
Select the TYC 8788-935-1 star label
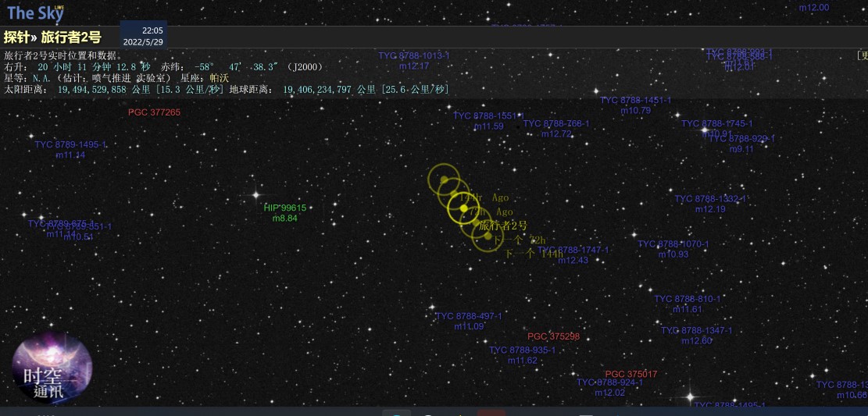click(522, 350)
